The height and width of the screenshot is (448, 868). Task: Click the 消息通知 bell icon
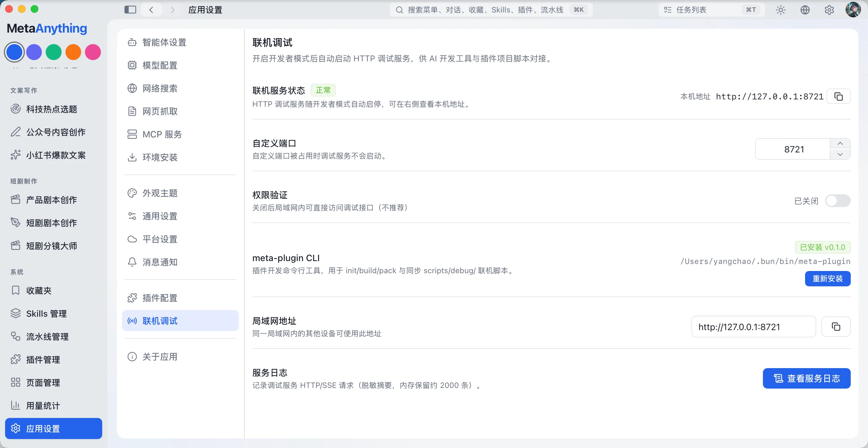pyautogui.click(x=132, y=262)
